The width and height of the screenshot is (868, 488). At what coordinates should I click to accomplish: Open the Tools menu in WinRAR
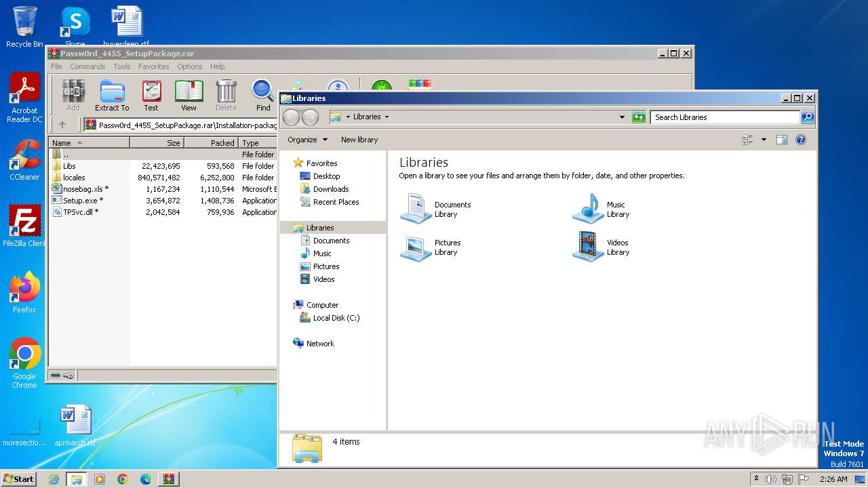tap(122, 66)
